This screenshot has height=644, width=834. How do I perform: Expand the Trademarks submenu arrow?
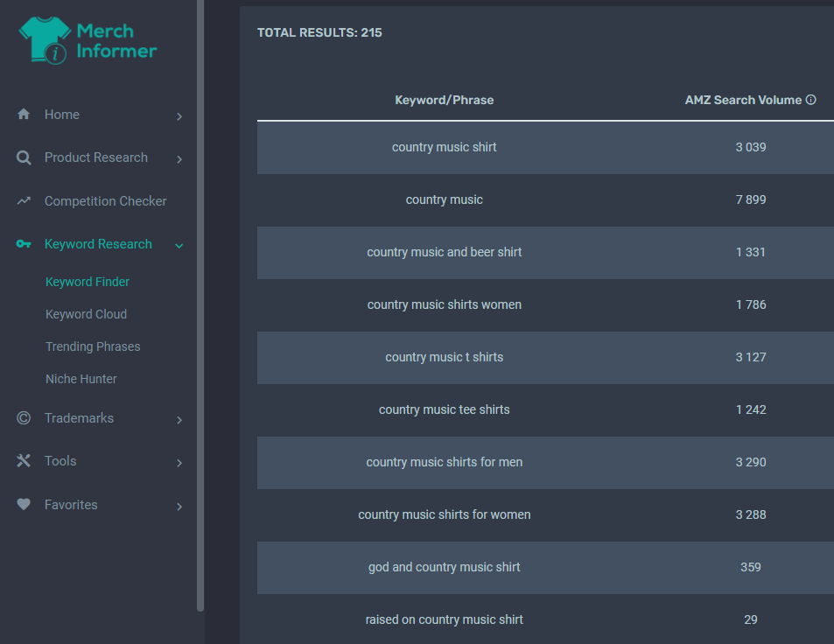point(179,420)
